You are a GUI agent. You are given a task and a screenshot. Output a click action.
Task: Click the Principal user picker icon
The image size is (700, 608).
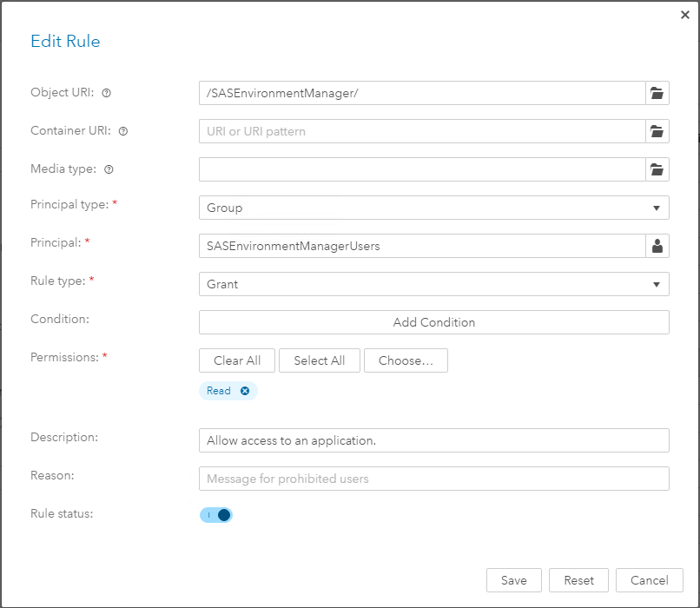[x=657, y=246]
